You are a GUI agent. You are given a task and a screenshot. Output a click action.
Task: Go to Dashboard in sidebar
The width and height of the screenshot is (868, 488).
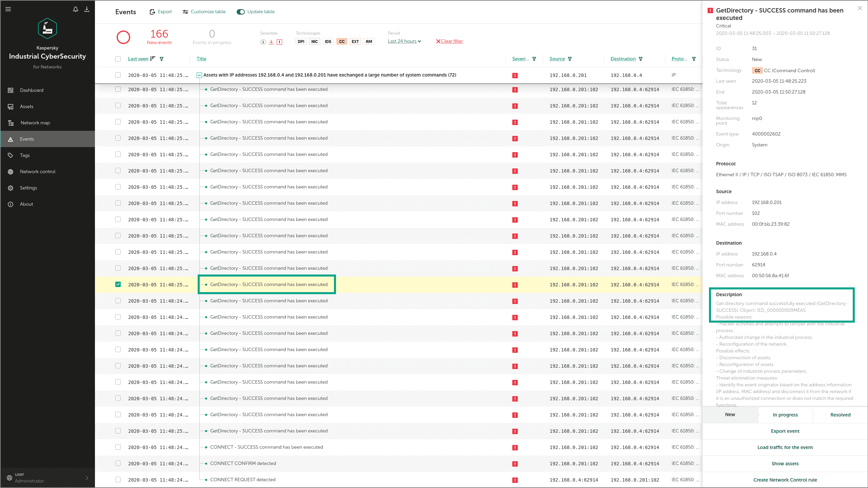pos(32,90)
